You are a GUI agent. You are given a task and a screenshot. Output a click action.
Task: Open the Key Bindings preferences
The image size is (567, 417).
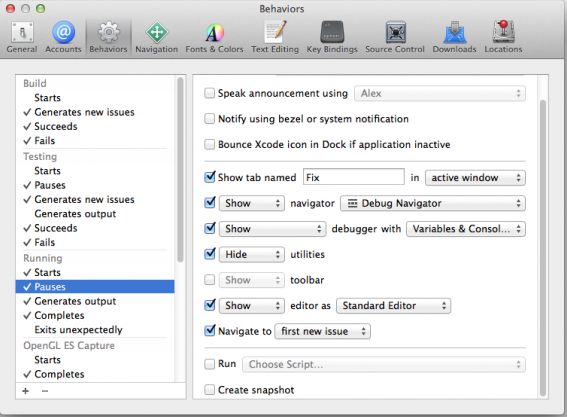pyautogui.click(x=332, y=37)
